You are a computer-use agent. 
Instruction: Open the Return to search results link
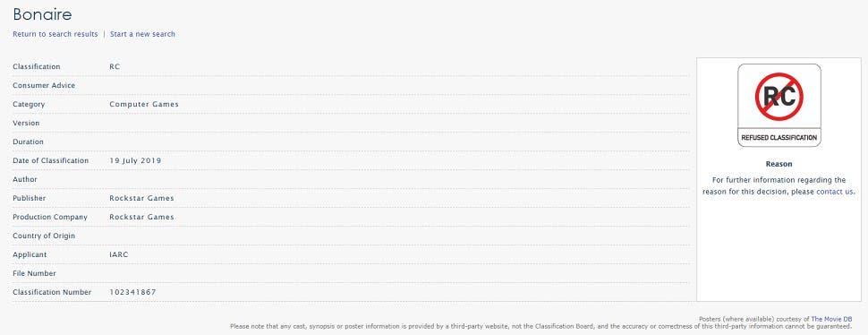coord(55,34)
